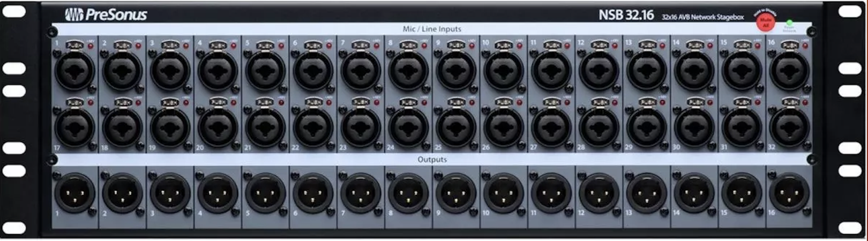Select the XLR output 13 connector
This screenshot has height=241, width=868.
click(x=647, y=193)
